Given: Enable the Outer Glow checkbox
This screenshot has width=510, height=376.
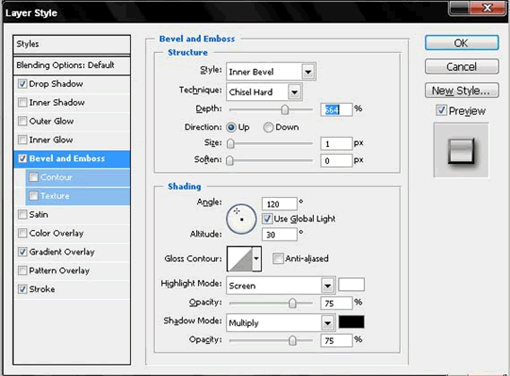Looking at the screenshot, I should pos(22,121).
